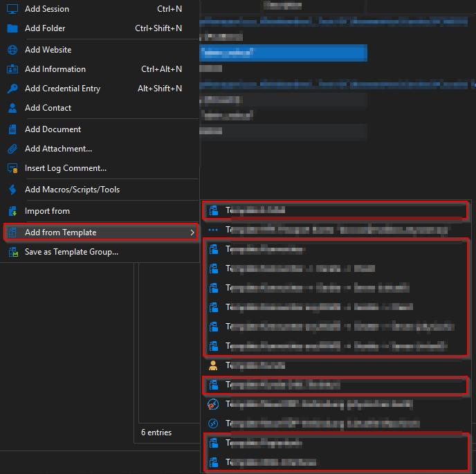The image size is (476, 474).
Task: Click the Import from icon
Action: (12, 211)
